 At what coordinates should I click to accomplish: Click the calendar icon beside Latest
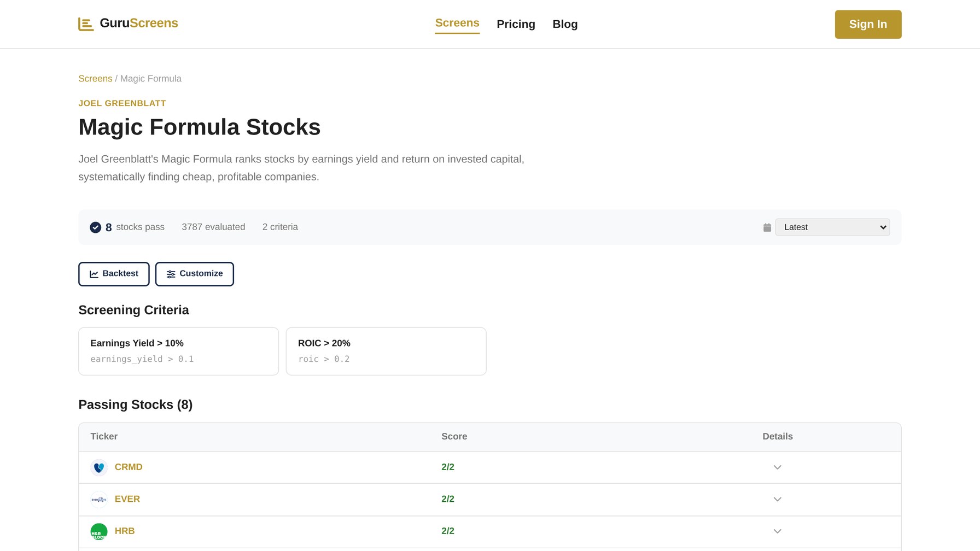pyautogui.click(x=767, y=227)
